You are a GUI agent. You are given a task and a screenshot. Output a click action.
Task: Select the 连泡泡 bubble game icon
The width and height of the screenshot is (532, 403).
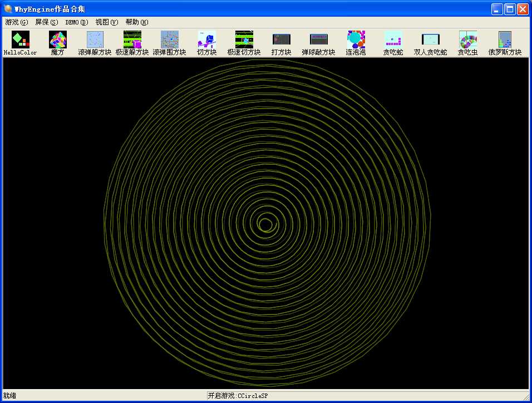click(x=356, y=40)
